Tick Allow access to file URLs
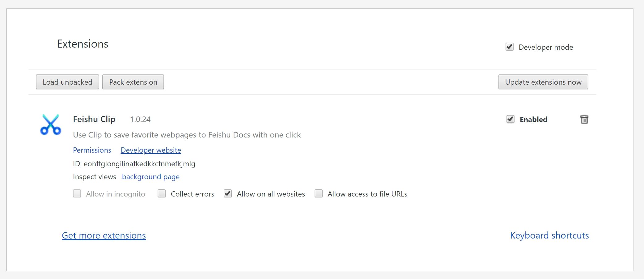The width and height of the screenshot is (644, 279). tap(319, 194)
